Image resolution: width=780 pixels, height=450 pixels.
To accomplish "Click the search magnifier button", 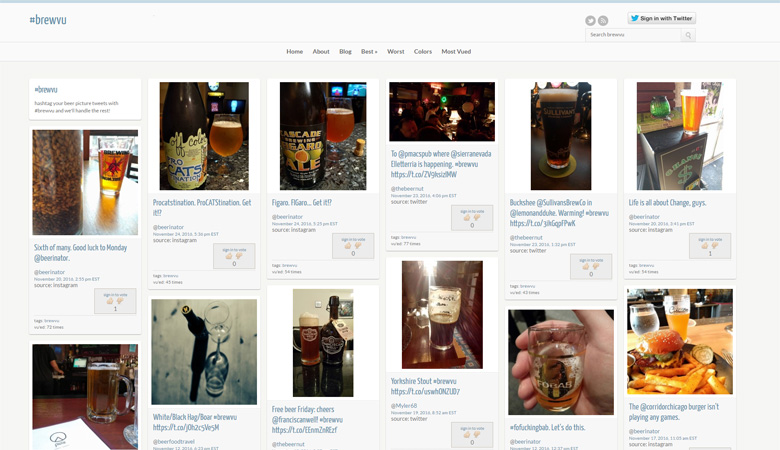I will (688, 35).
